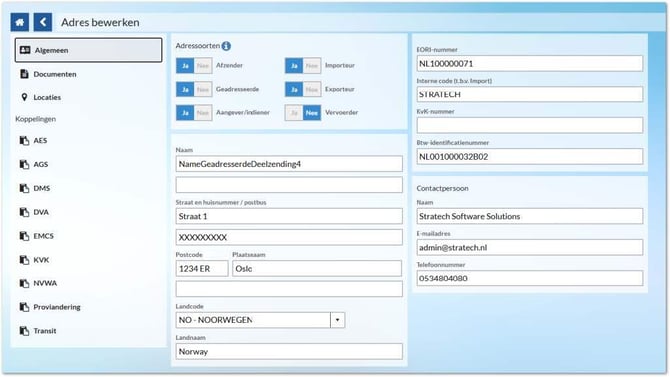Click the Naam field with NameGeadresserdeDeelzending4
This screenshot has width=670, height=377.
[289, 164]
